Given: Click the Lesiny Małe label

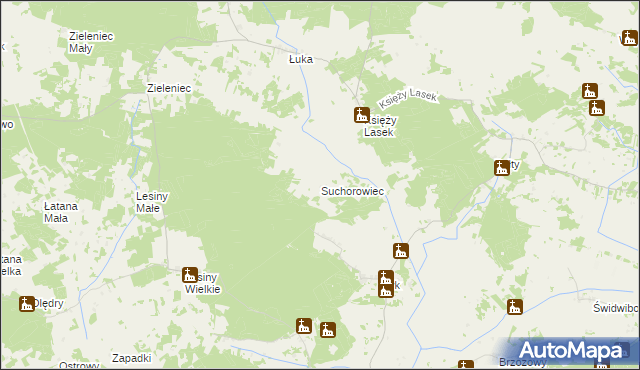Looking at the screenshot, I should 152,202.
